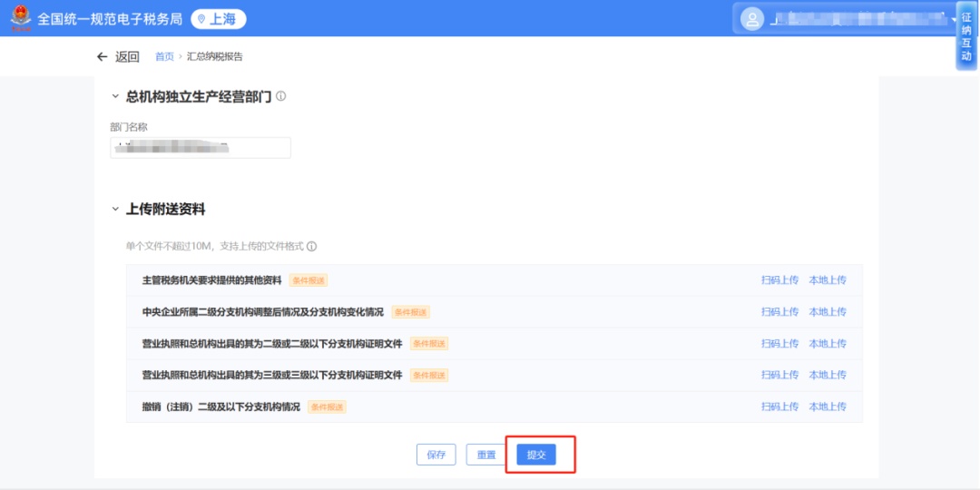Screen dimensions: 980x490
Task: Click the 主管税务机关要求提供的其他资料 row label
Action: 211,280
